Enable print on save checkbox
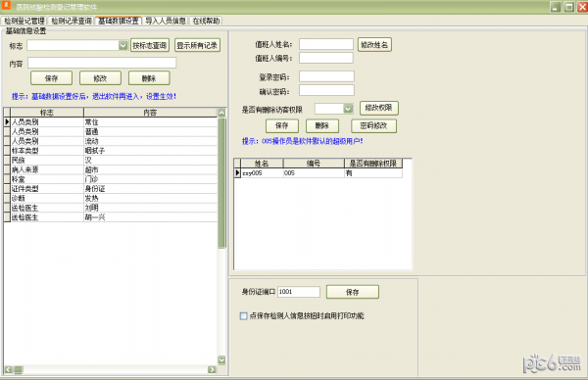This screenshot has height=380, width=588. click(x=243, y=316)
